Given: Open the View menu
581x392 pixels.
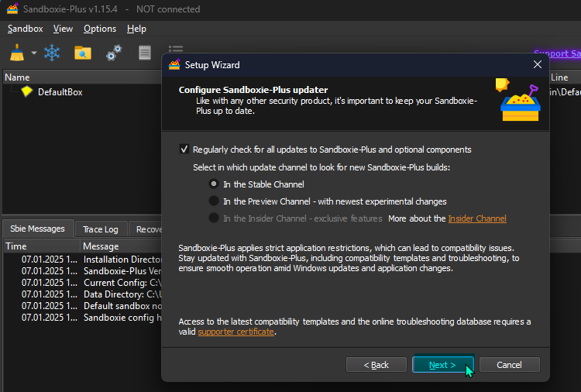Looking at the screenshot, I should (63, 29).
